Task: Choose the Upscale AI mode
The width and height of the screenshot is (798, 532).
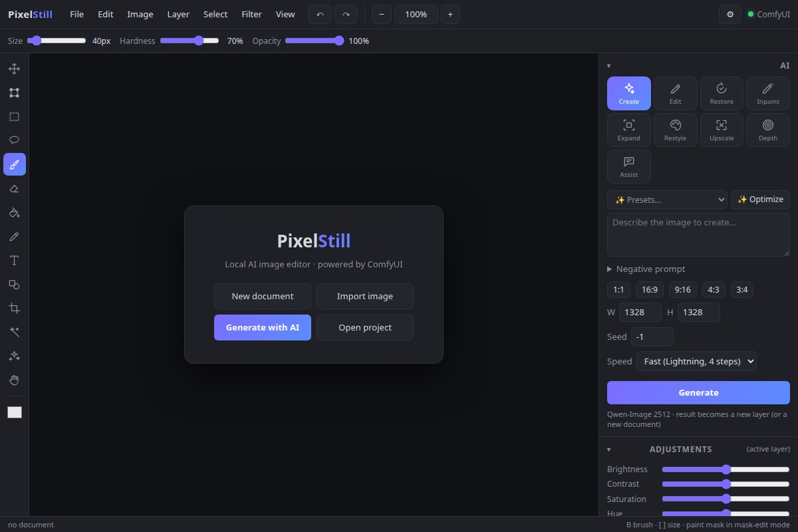Action: (722, 130)
